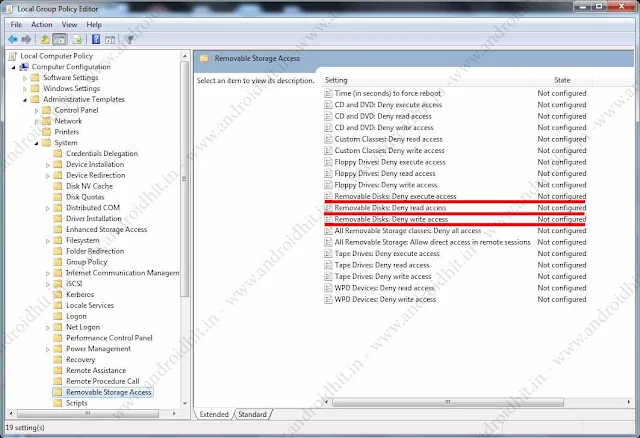Open the View menu
The image size is (640, 438).
pos(67,24)
